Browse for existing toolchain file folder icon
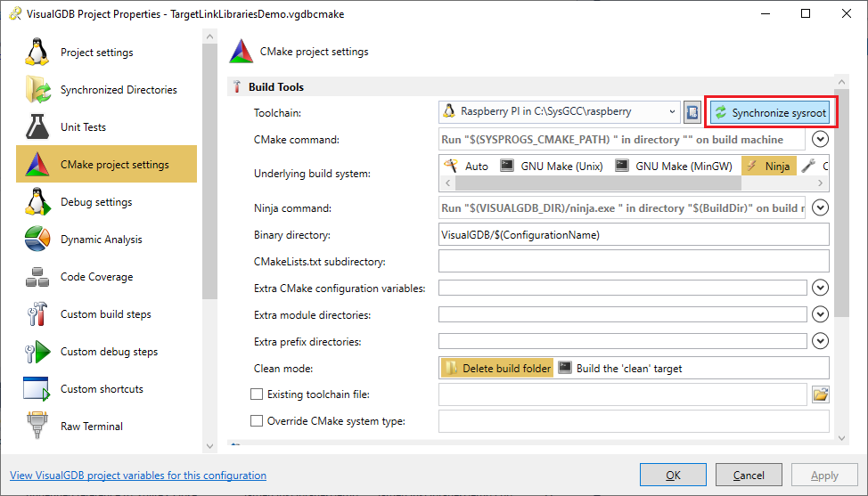Viewport: 868px width, 496px height. pos(821,394)
